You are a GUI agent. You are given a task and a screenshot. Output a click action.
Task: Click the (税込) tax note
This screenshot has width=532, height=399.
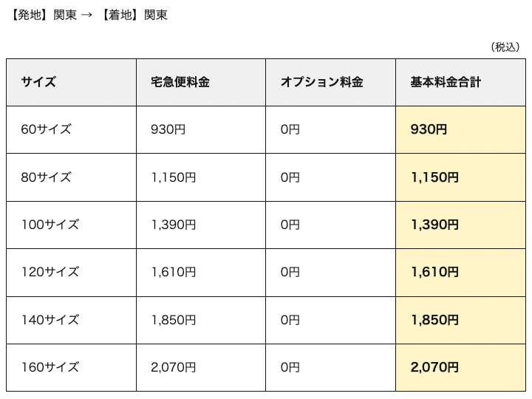point(505,47)
